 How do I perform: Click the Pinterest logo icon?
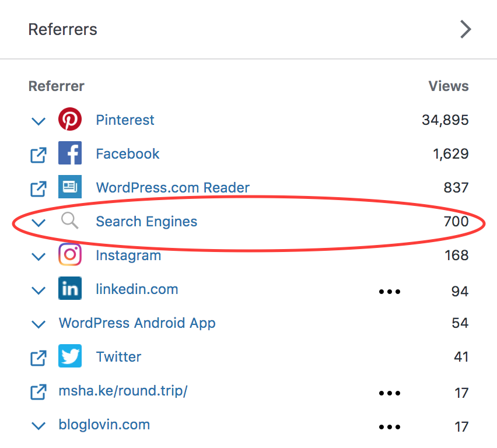coord(70,120)
